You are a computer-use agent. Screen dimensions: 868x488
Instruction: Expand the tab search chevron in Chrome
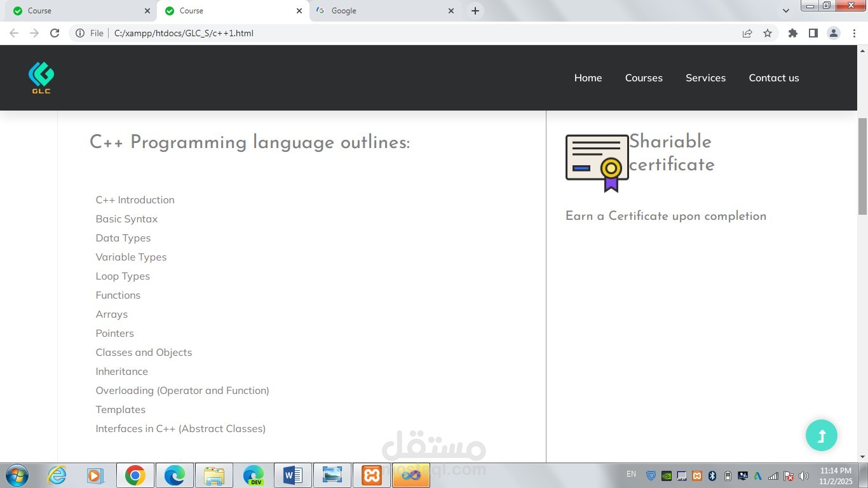(x=786, y=11)
